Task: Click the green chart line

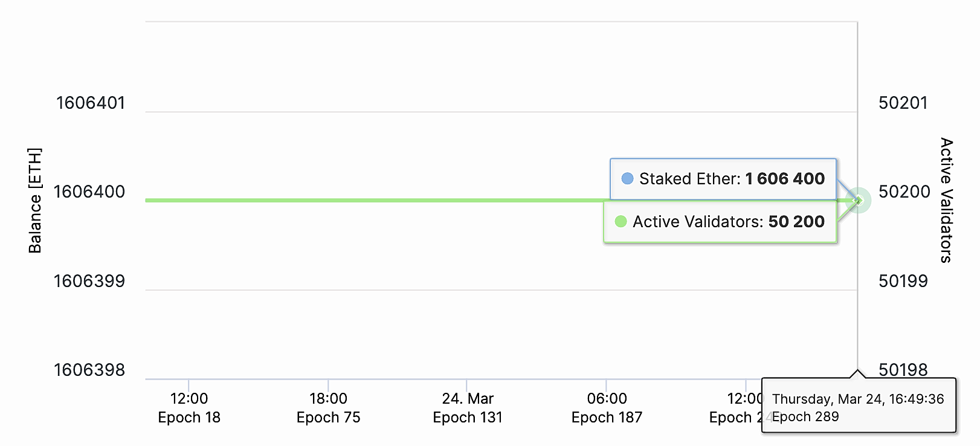Action: tap(375, 200)
